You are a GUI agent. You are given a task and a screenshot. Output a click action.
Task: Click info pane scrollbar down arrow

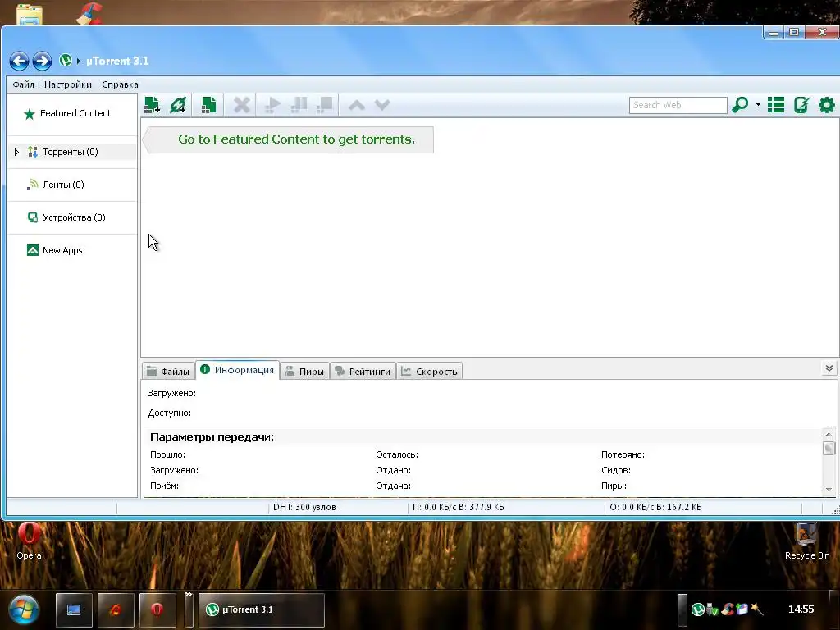pos(829,489)
